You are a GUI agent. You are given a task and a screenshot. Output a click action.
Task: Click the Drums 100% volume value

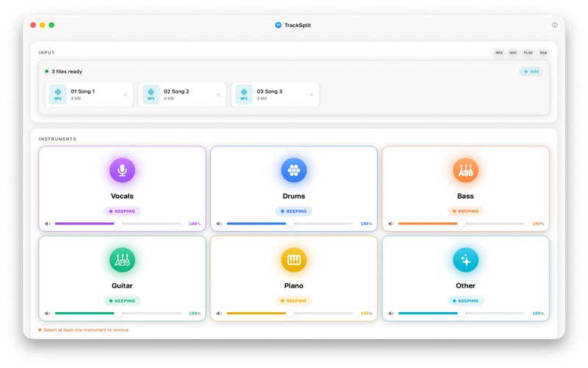366,224
